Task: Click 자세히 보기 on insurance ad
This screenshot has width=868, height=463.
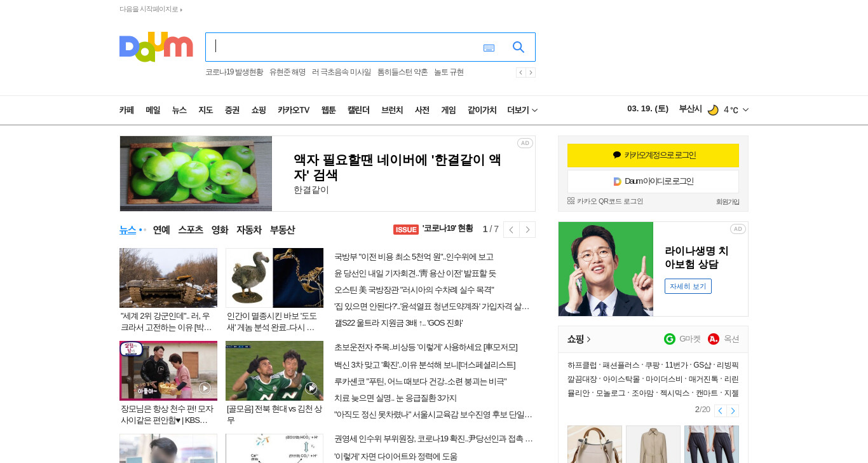Action: pyautogui.click(x=688, y=286)
